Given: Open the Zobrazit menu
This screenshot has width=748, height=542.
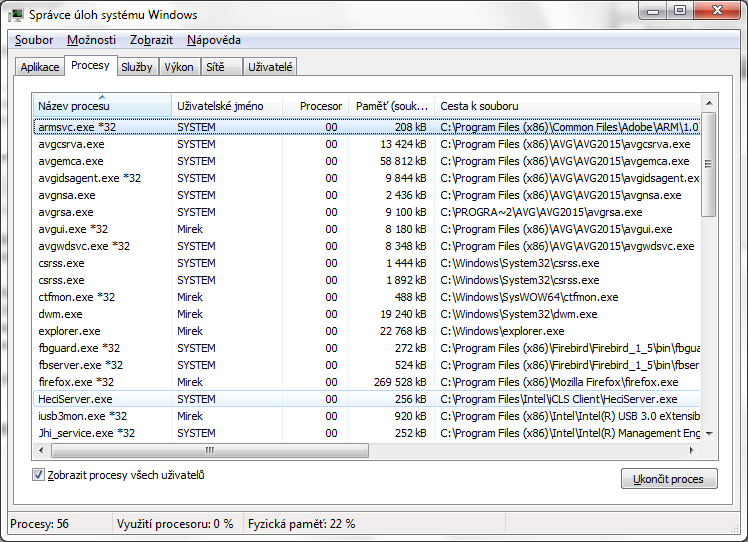Looking at the screenshot, I should [151, 40].
